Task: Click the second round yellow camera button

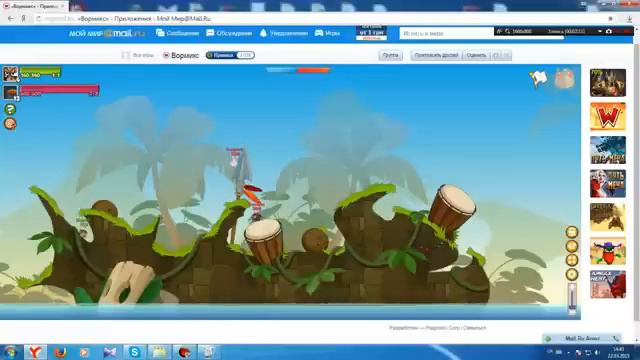Action: point(572,246)
